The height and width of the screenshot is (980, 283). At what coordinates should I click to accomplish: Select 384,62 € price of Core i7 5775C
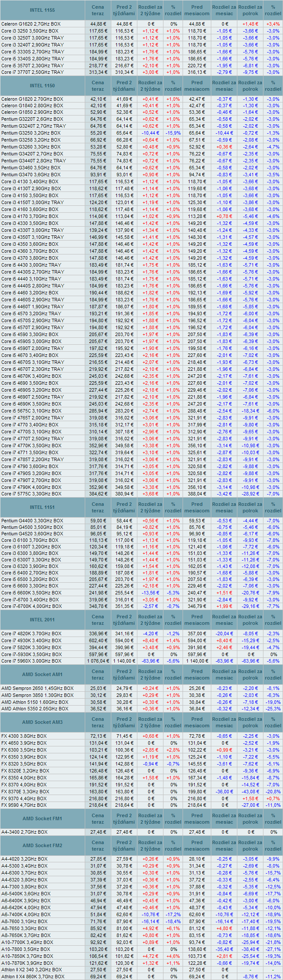[98, 494]
